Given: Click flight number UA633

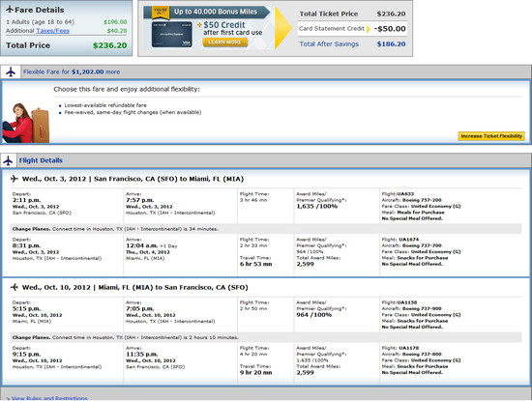Looking at the screenshot, I should (405, 194).
